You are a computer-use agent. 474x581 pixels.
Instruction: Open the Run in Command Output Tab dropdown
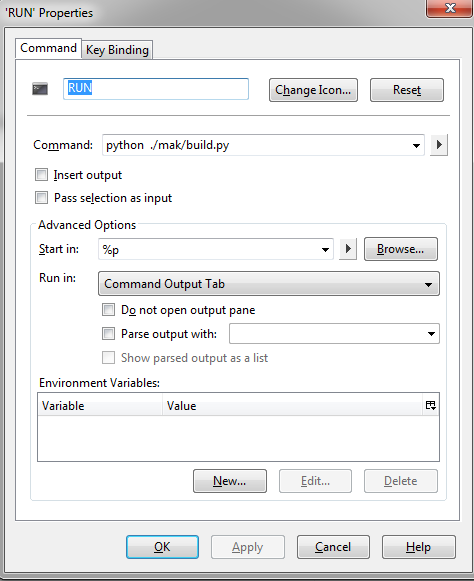pyautogui.click(x=269, y=284)
